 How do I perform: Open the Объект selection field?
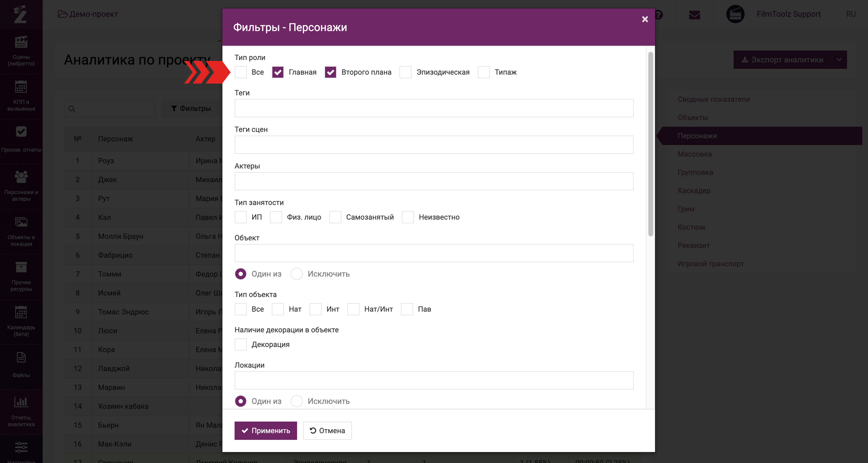434,253
